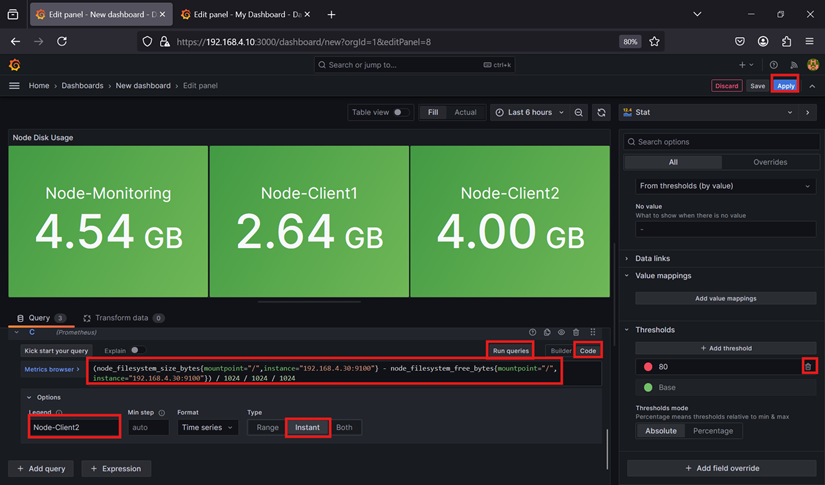Select the Overrides options tab

pyautogui.click(x=770, y=162)
